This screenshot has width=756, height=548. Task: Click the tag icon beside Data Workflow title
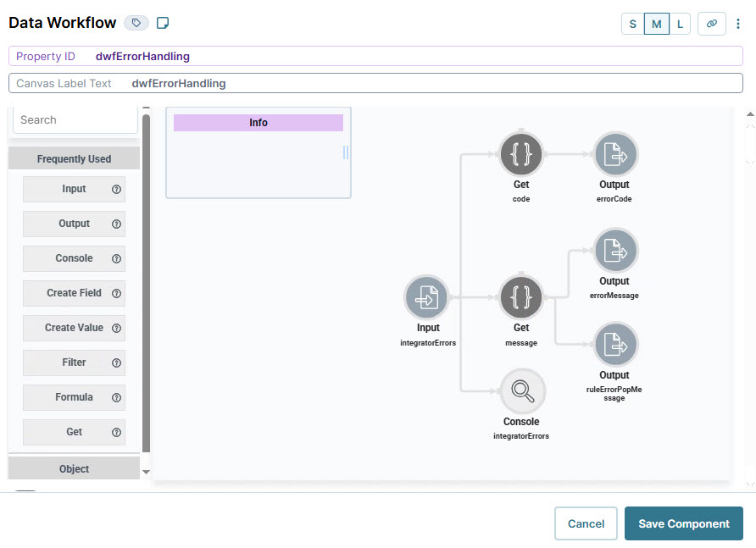[136, 22]
